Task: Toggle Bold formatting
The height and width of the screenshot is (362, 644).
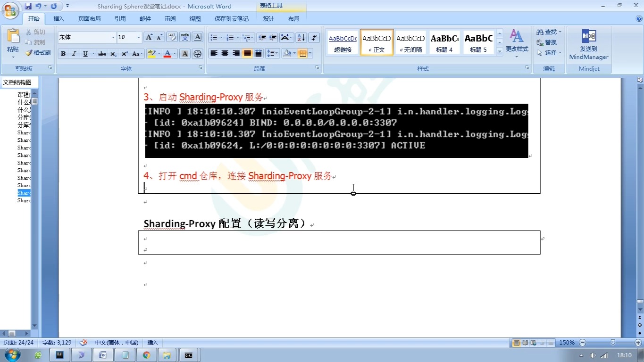Action: coord(63,54)
